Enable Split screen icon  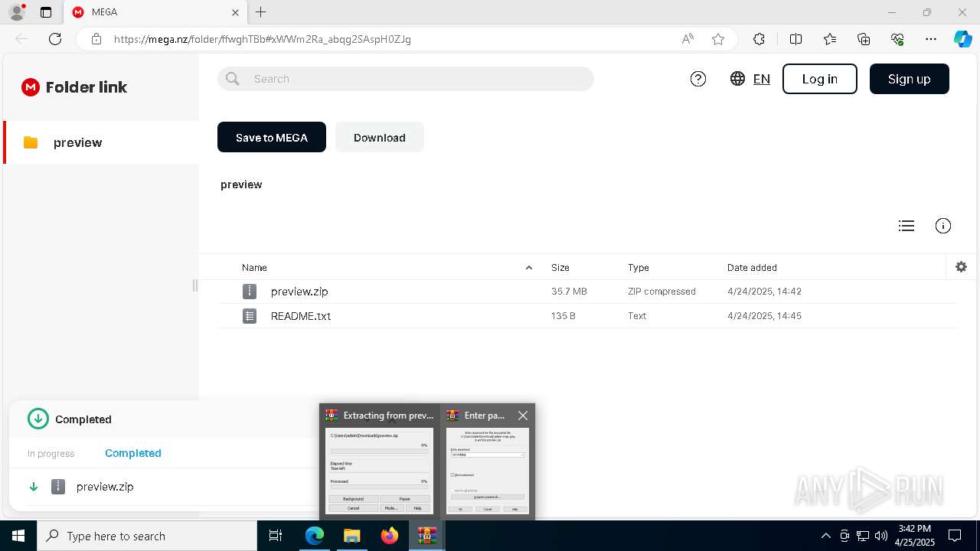point(795,39)
